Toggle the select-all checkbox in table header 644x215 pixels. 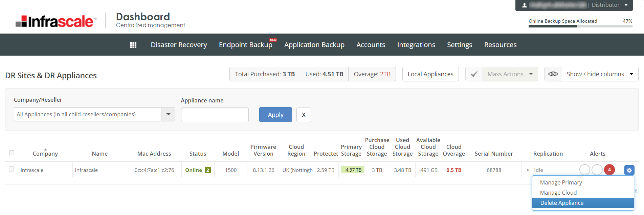coord(12,153)
